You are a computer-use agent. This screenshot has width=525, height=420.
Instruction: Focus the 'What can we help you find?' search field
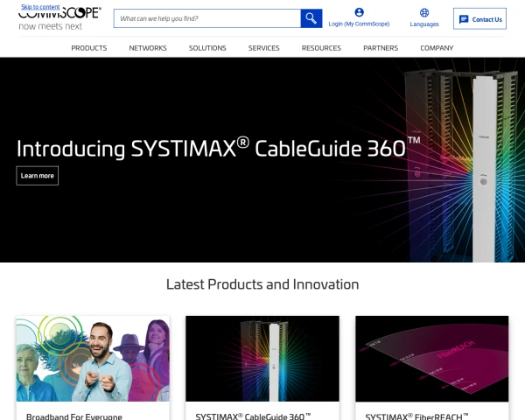click(207, 18)
